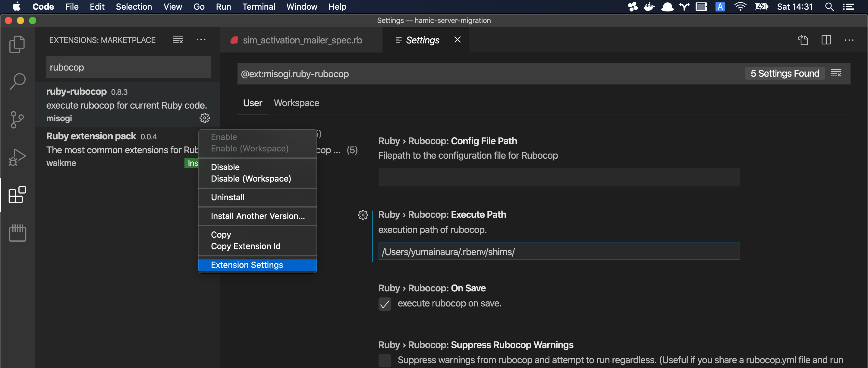Click the extensions search box containing rubocop
The image size is (868, 368).
(x=128, y=67)
